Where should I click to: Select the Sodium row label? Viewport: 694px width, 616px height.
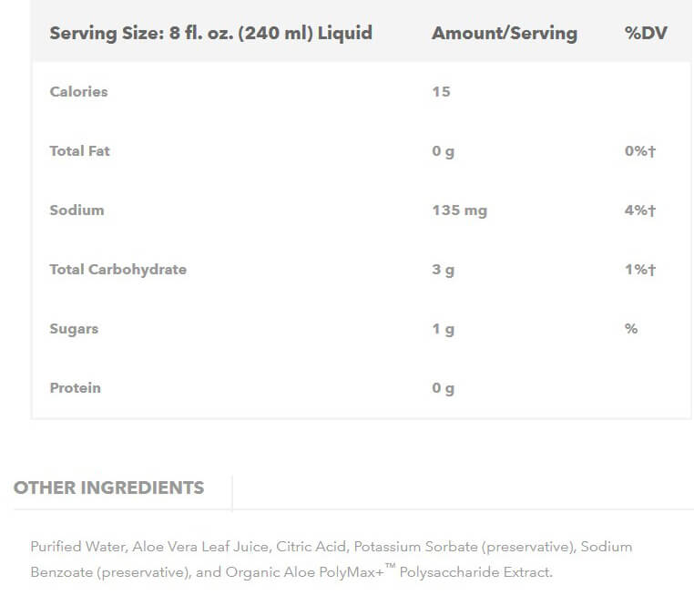(x=77, y=210)
